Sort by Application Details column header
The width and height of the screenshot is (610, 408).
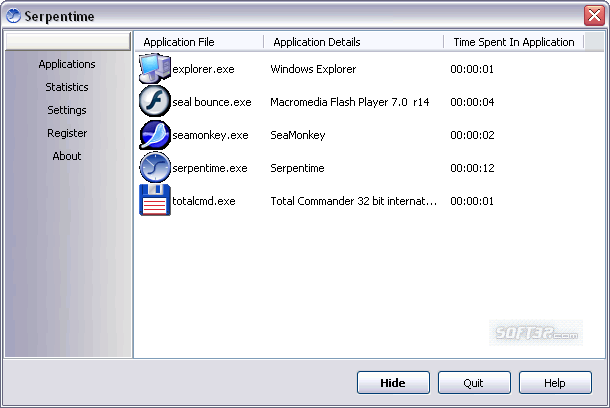[x=353, y=42]
